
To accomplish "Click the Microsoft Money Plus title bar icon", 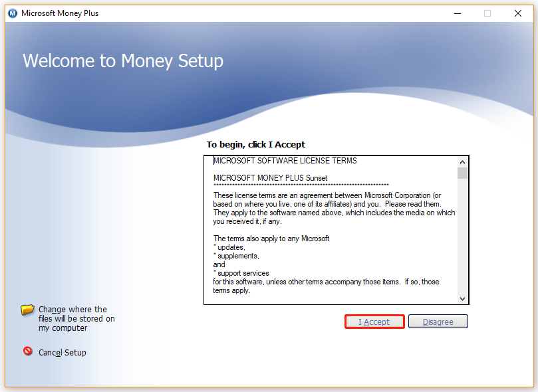I will (x=13, y=13).
